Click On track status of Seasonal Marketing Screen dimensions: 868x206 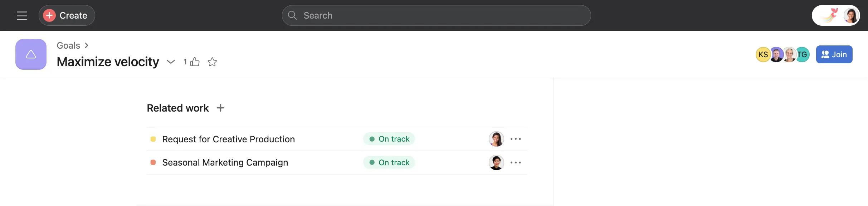(x=389, y=162)
